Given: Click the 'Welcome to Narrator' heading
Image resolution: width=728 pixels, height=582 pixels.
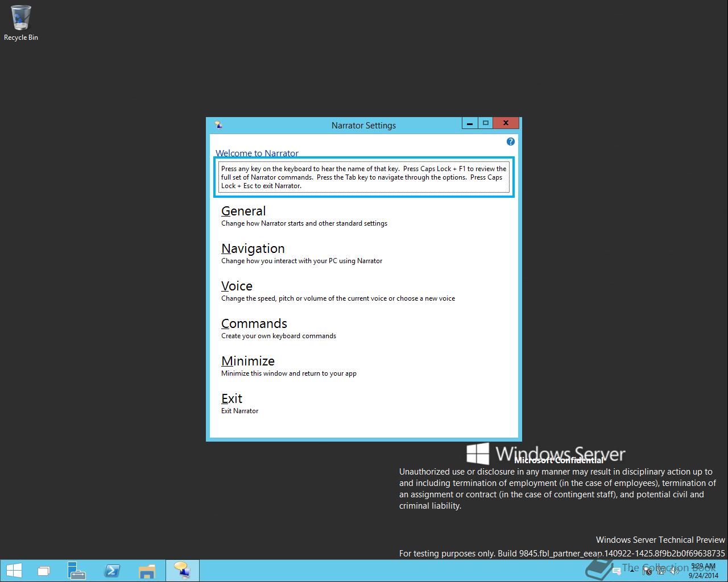Looking at the screenshot, I should [257, 153].
